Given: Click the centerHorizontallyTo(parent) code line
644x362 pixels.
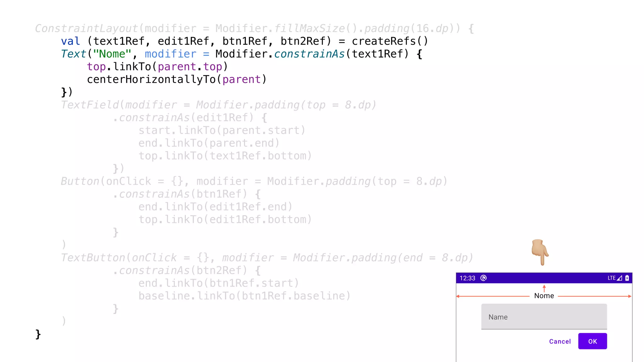Looking at the screenshot, I should (x=177, y=80).
